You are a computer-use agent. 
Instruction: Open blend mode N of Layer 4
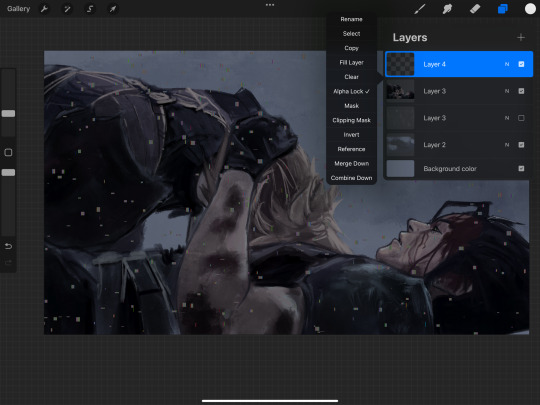point(507,64)
